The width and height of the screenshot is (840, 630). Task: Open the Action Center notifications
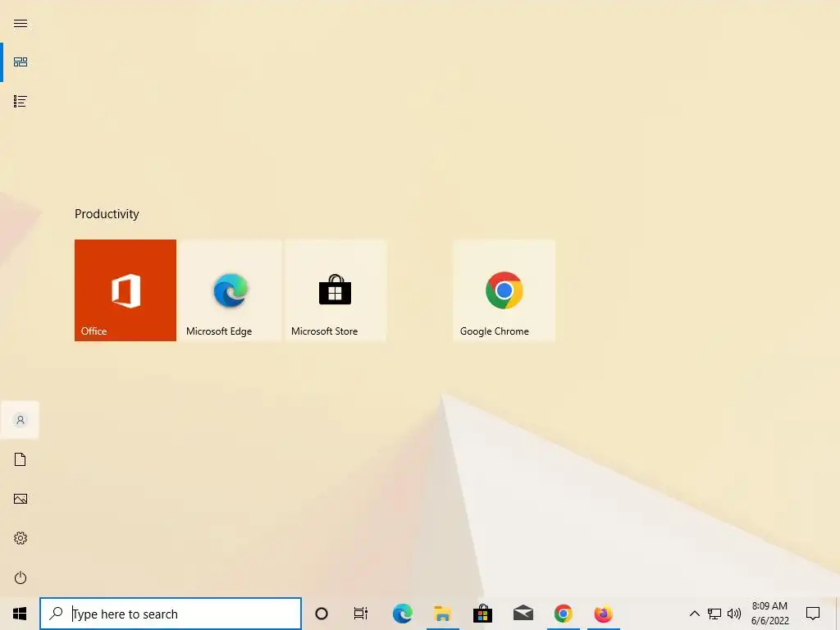[813, 614]
